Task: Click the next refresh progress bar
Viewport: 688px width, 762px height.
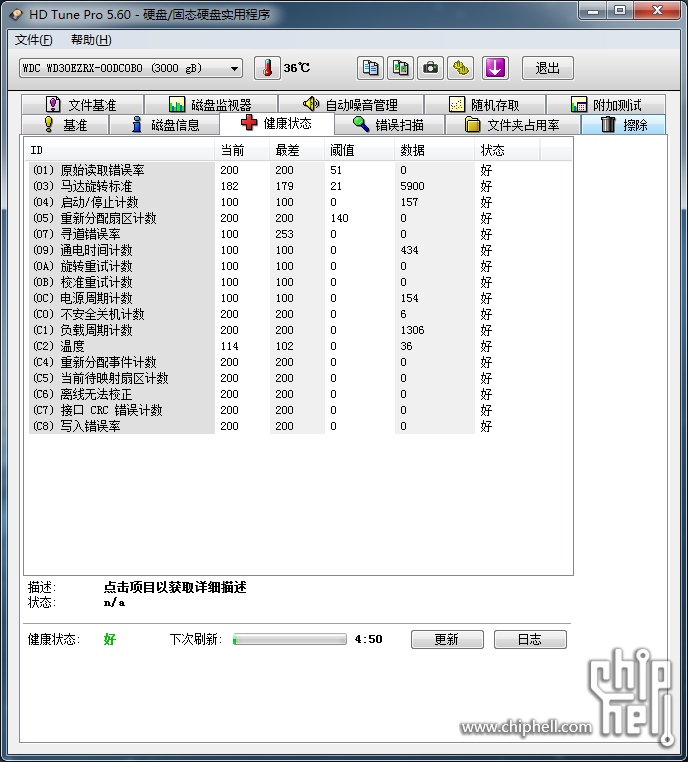Action: coord(290,639)
